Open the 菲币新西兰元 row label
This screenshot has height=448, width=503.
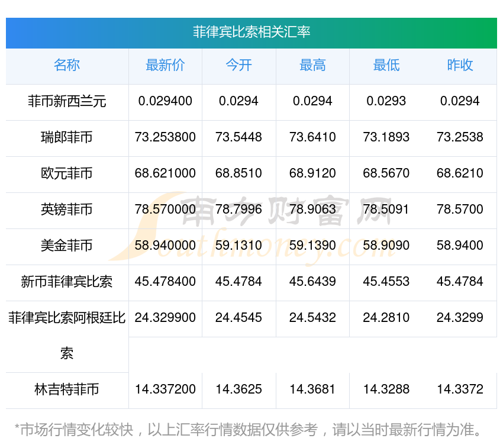pyautogui.click(x=67, y=101)
